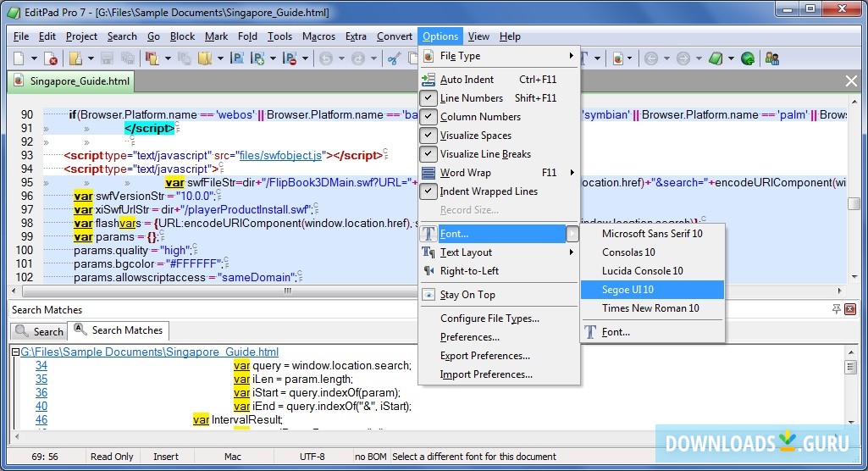Click Stay On Top menu item
Screen dimensions: 868x471
[499, 295]
